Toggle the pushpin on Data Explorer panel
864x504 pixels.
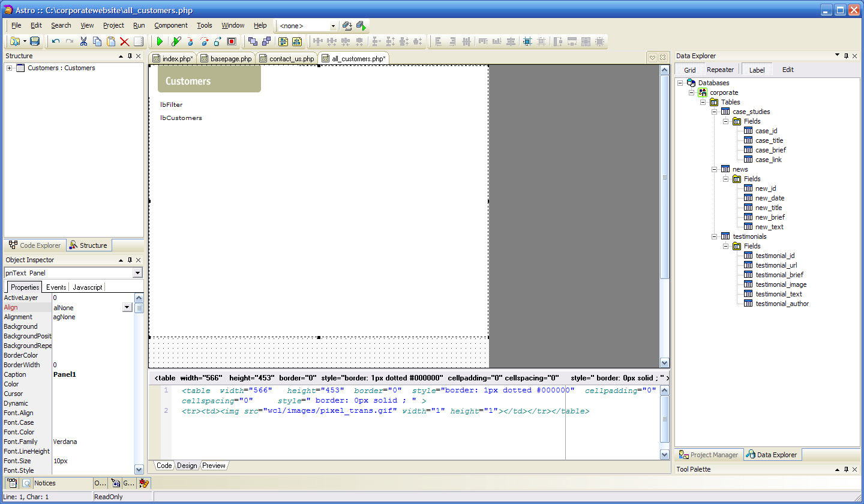click(x=846, y=56)
